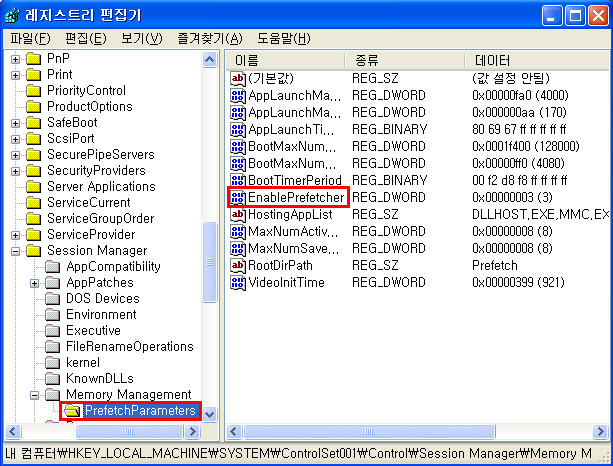
Task: Click the MaxNumActiv... DWORD icon
Action: coord(238,232)
